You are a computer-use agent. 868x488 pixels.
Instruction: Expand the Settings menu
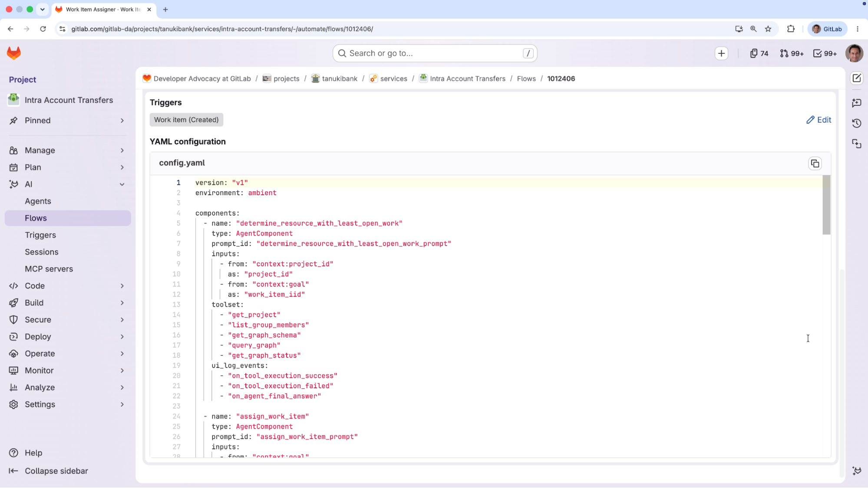pos(67,404)
